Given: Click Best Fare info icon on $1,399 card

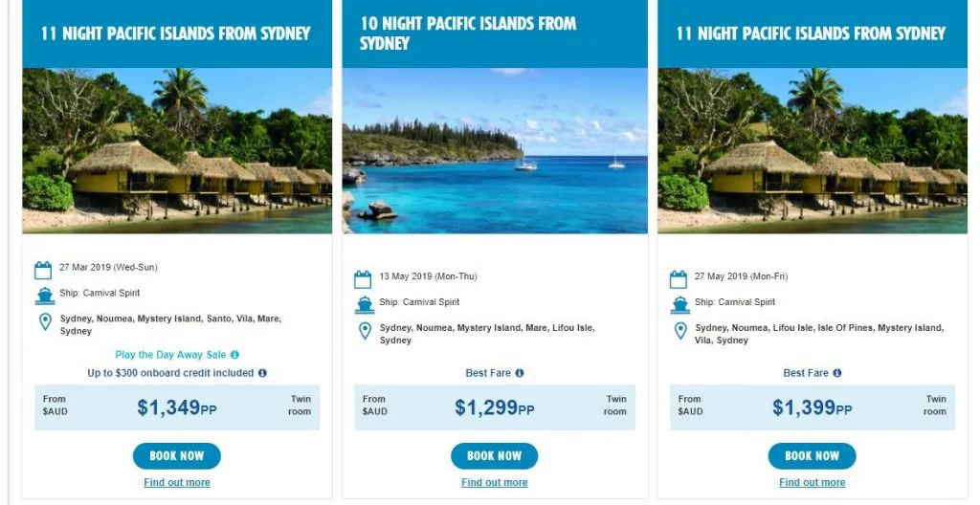Looking at the screenshot, I should point(836,373).
